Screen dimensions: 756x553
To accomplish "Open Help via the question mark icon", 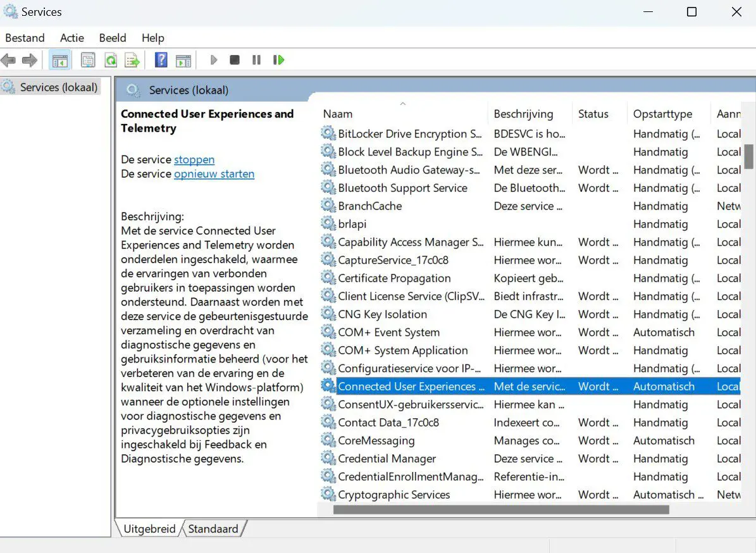I will [161, 59].
